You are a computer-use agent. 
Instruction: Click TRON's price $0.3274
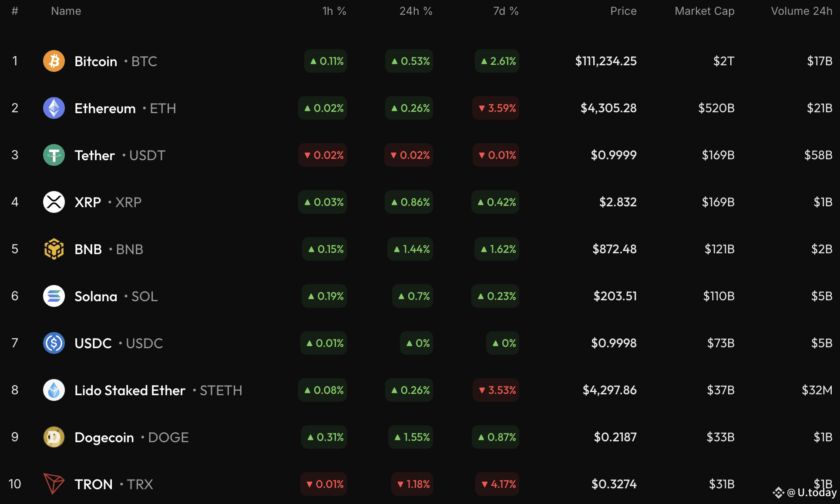[x=614, y=484]
